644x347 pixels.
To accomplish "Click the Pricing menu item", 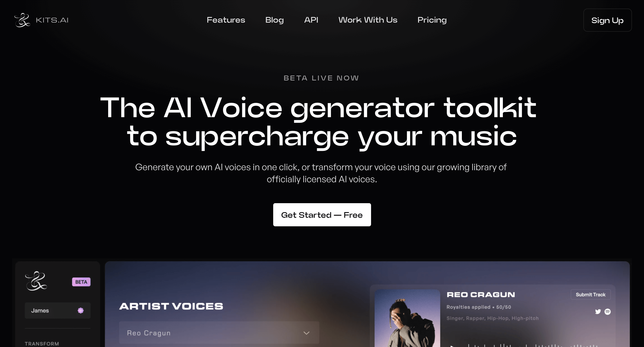I will click(x=432, y=20).
